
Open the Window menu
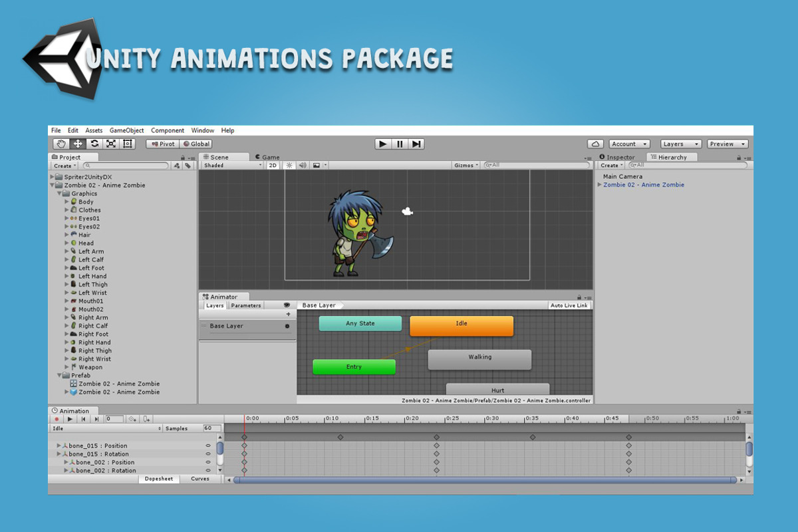coord(203,130)
